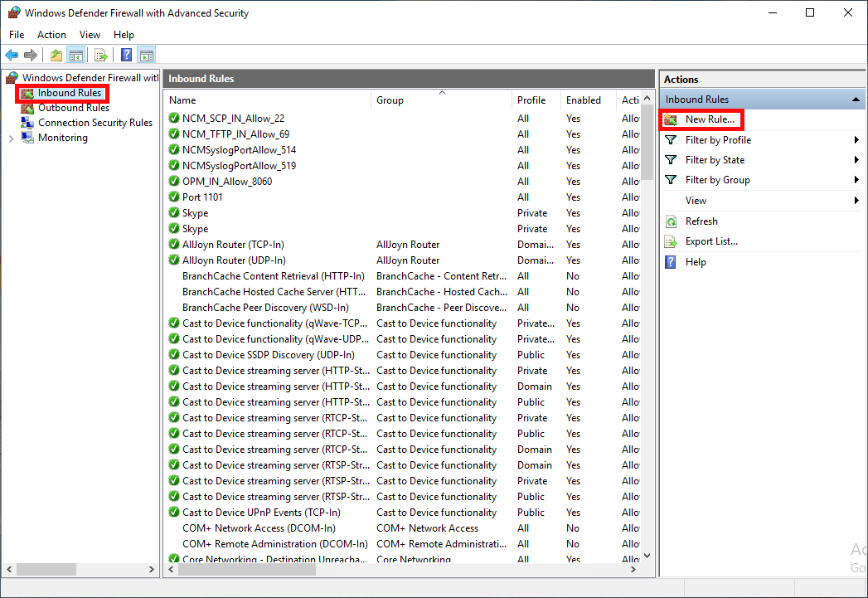
Task: Open the View menu in the menu bar
Action: (x=90, y=34)
